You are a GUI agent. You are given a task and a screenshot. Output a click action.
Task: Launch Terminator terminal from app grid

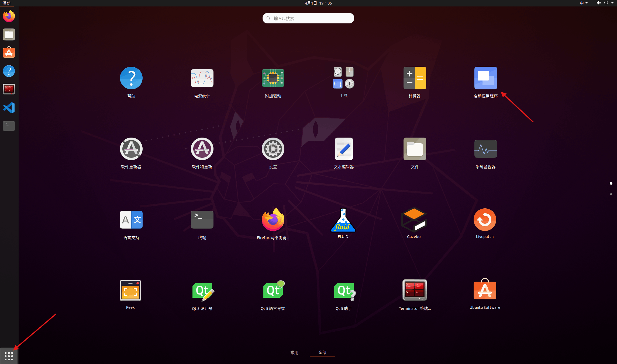[x=415, y=290]
